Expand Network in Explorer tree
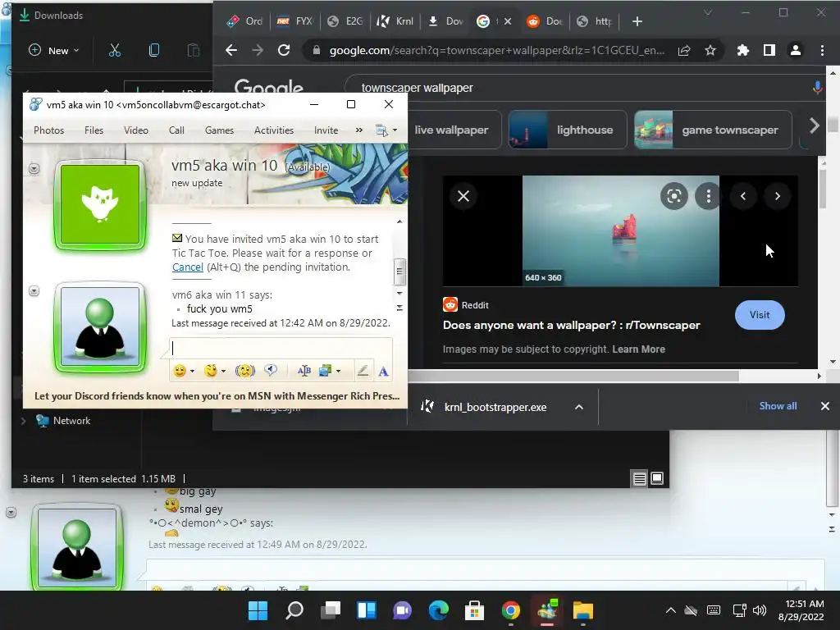Screen dimensions: 840x630 (23, 421)
